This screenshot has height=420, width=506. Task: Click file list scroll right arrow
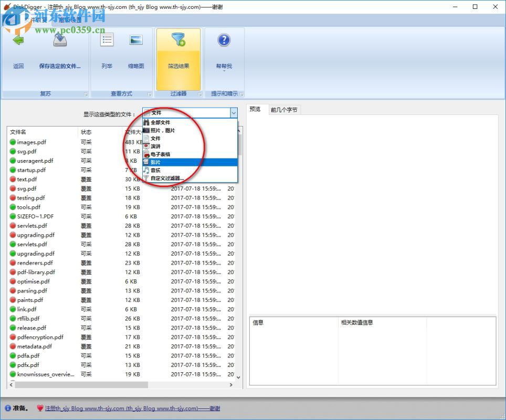pos(231,385)
